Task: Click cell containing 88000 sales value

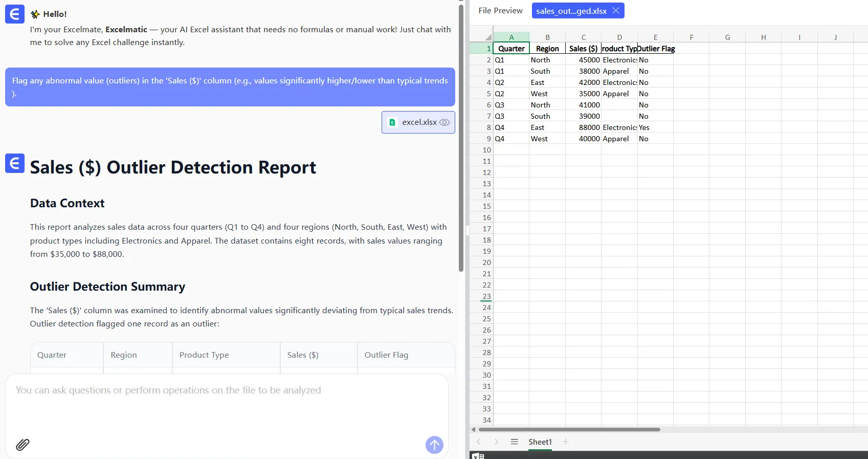Action: 583,127
